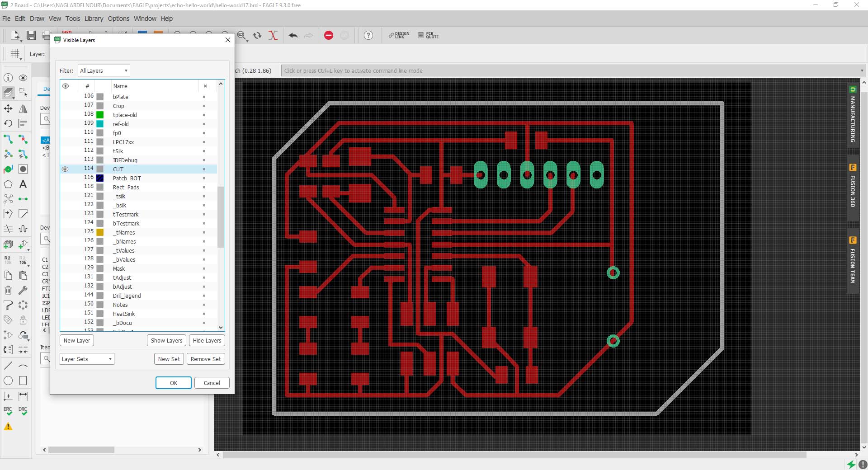
Task: Toggle visibility cell of Patch_BOT layer
Action: pyautogui.click(x=66, y=178)
